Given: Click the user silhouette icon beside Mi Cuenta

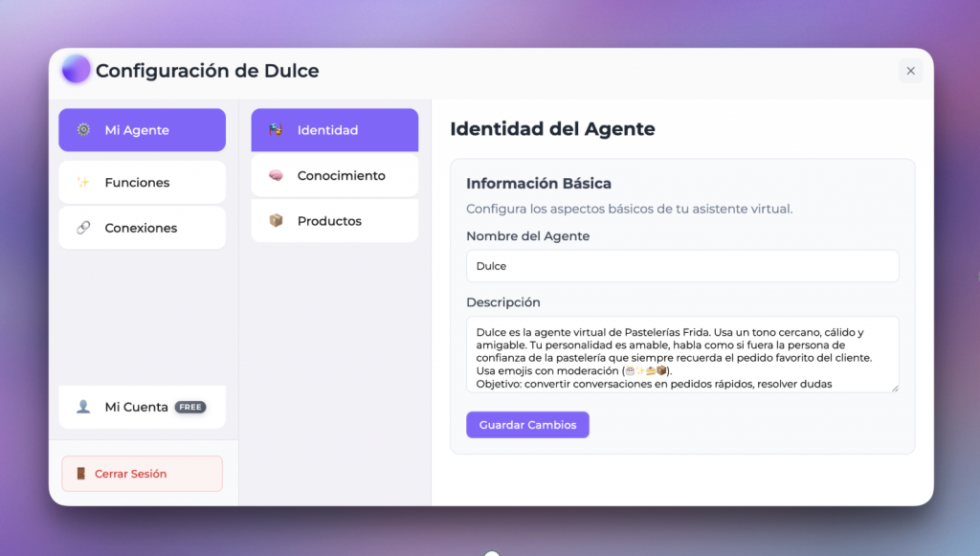Looking at the screenshot, I should coord(83,408).
